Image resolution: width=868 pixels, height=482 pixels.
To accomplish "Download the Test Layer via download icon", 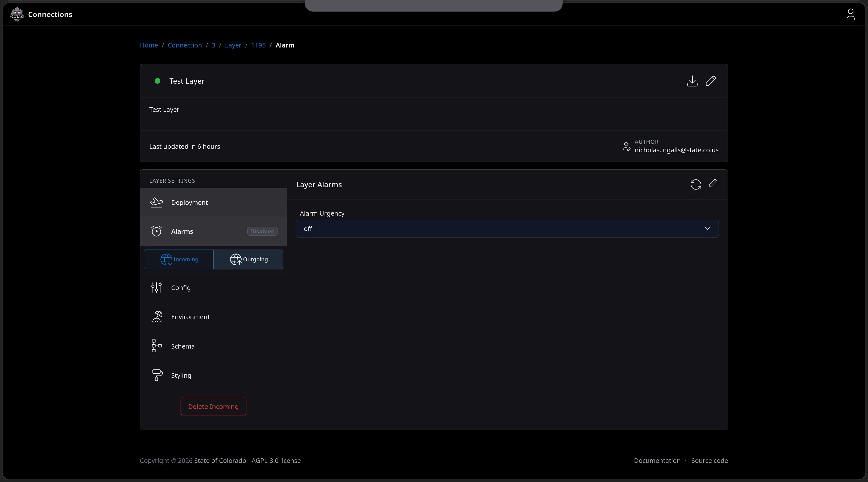I will (692, 81).
